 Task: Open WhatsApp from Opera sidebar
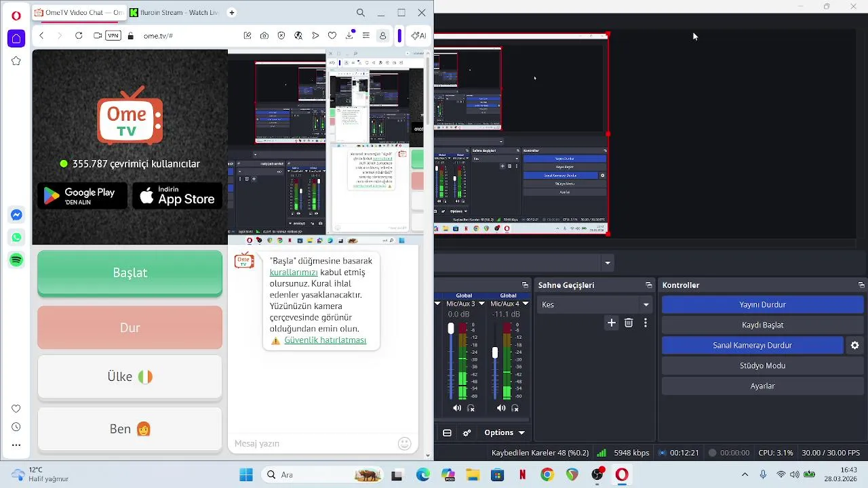pos(16,237)
